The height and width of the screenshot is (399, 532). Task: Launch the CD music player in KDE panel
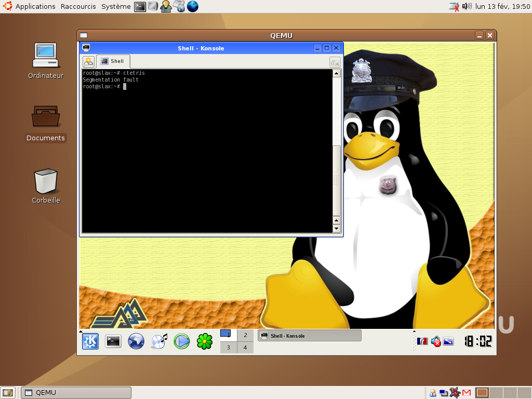pyautogui.click(x=159, y=341)
